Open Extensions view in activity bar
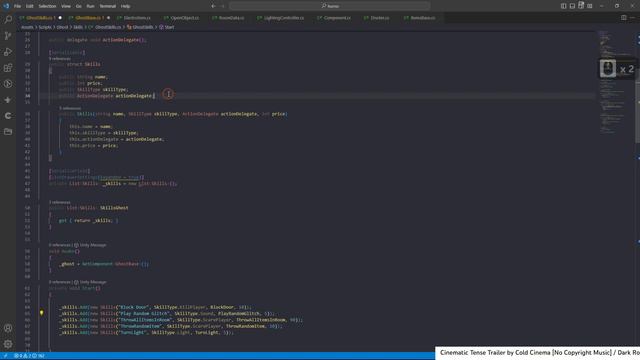The height and width of the screenshot is (360, 640). click(x=8, y=68)
